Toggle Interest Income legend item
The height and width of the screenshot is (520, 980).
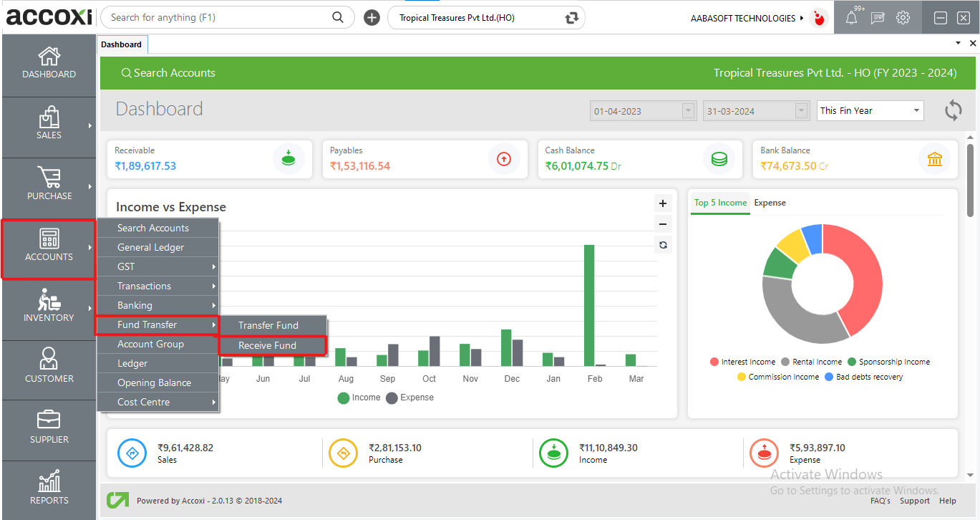(742, 362)
